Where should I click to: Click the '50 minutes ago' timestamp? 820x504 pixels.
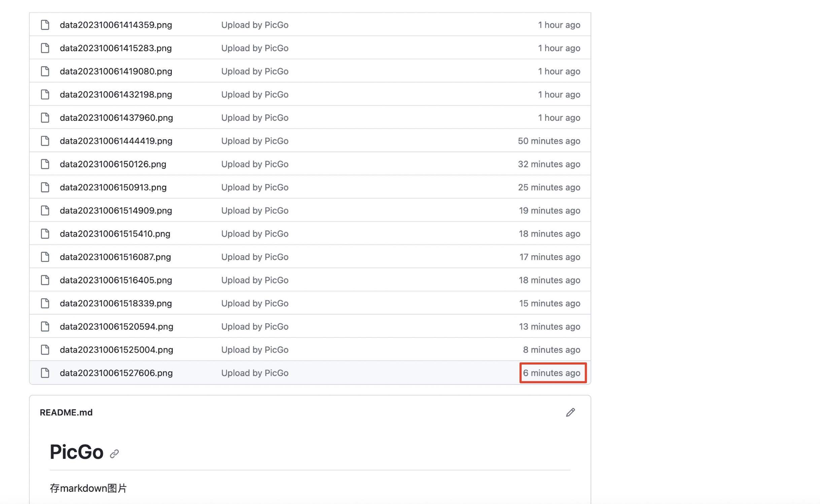click(549, 141)
